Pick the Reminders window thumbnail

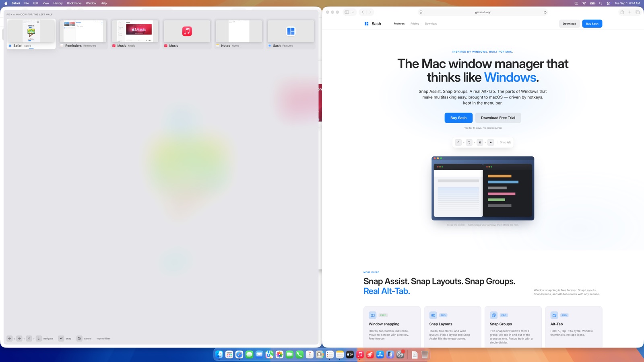[83, 34]
